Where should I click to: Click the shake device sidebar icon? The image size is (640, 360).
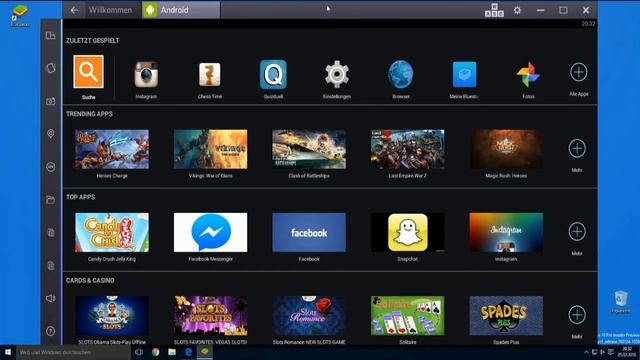pos(51,68)
